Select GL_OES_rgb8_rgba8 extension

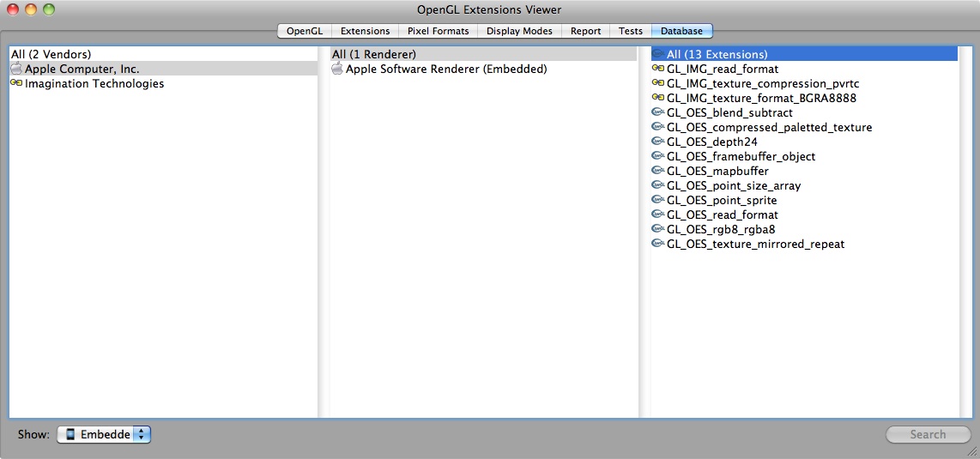[x=804, y=229]
